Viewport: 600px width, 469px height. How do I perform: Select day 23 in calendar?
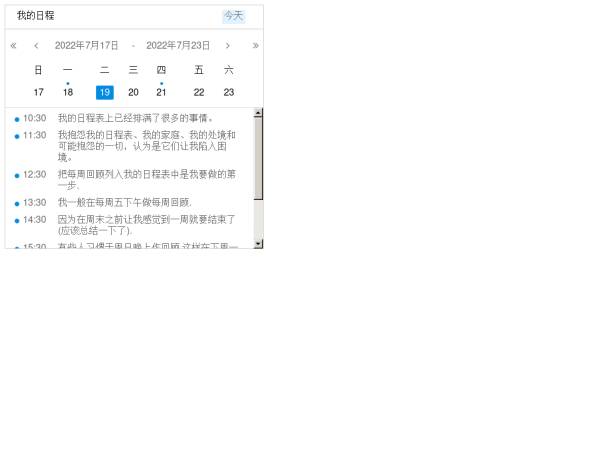(x=228, y=92)
